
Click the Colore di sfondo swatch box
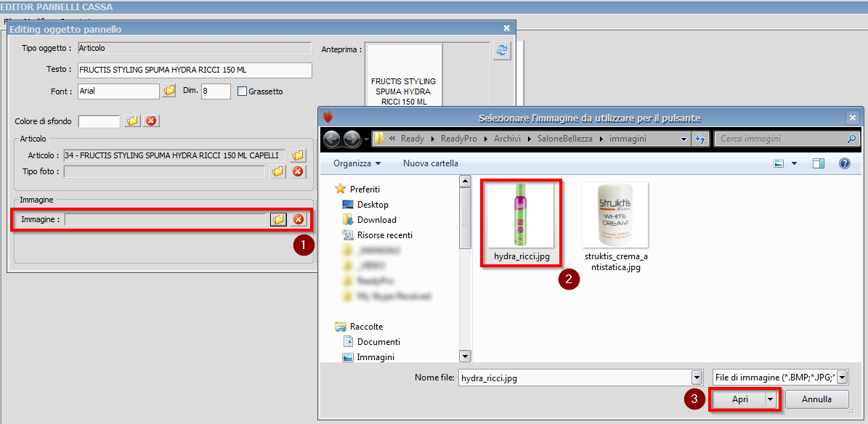(99, 121)
